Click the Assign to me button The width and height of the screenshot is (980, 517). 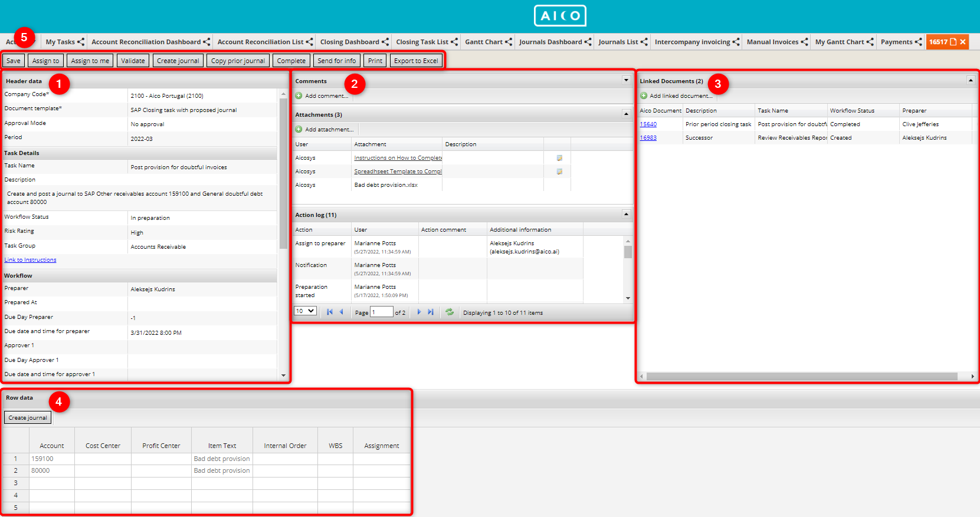pos(90,61)
